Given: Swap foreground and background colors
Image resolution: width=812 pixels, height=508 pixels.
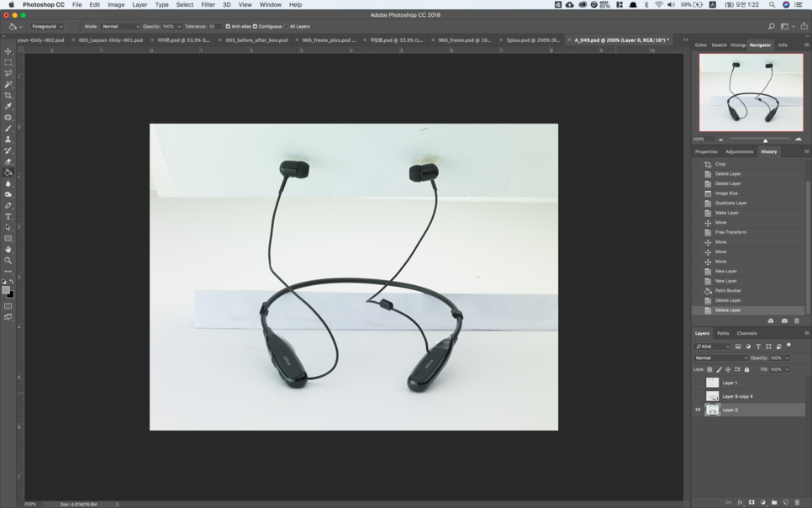Looking at the screenshot, I should coord(12,282).
